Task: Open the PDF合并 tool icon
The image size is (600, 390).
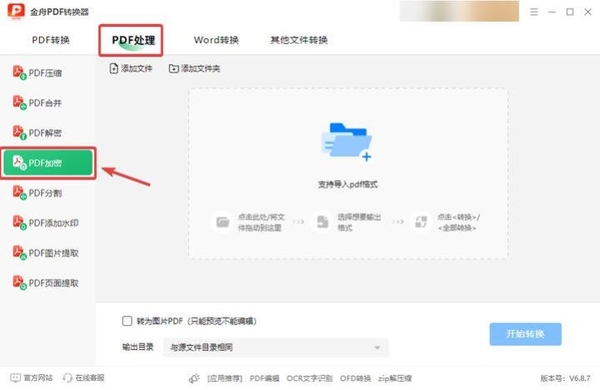Action: [x=19, y=102]
